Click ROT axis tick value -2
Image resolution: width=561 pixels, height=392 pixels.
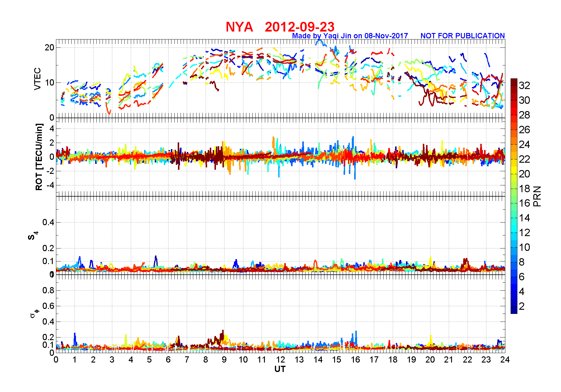50,171
